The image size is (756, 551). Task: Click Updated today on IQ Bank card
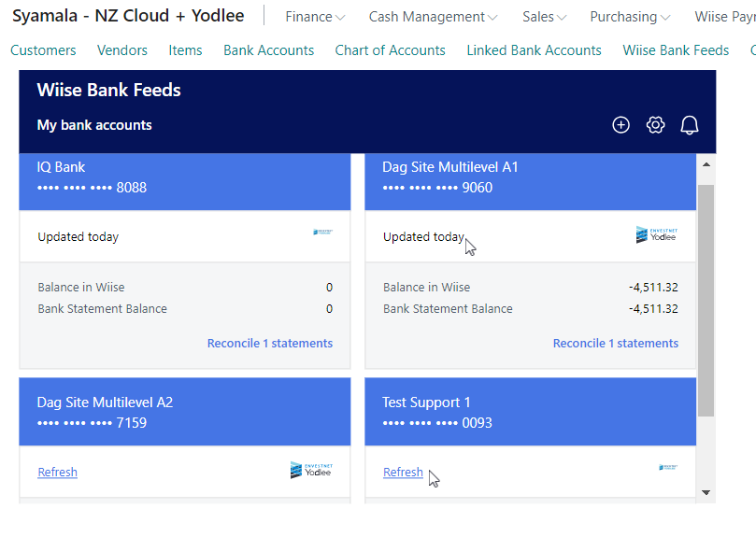tap(78, 237)
